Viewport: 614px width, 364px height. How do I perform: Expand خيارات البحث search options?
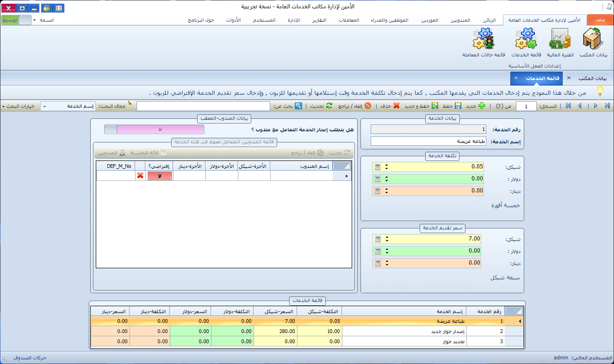pos(18,106)
